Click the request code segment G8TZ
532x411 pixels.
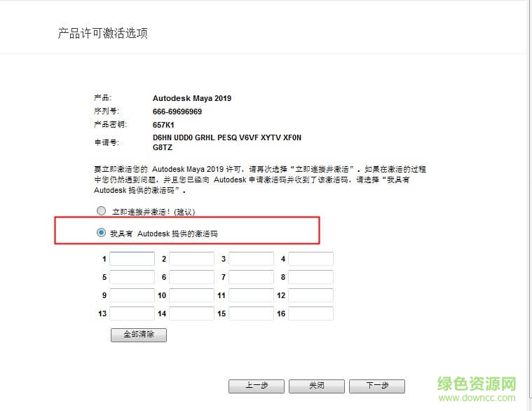163,147
